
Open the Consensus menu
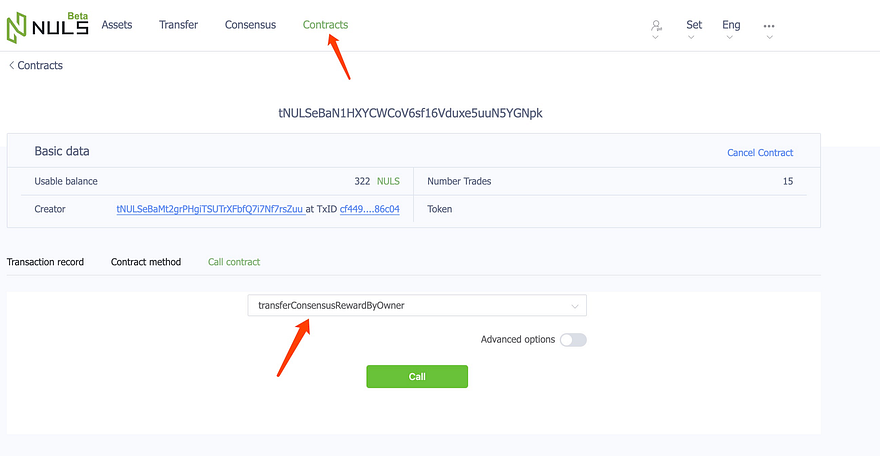(250, 25)
